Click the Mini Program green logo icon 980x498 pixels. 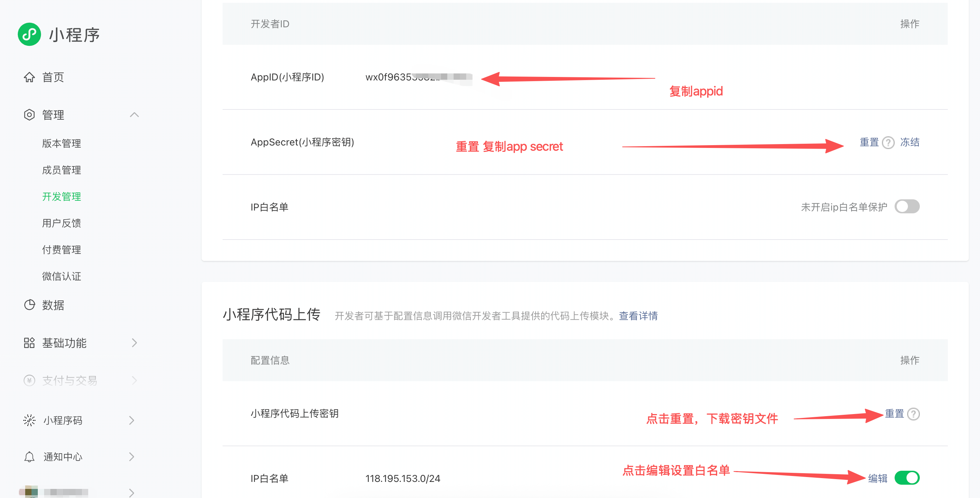tap(30, 34)
